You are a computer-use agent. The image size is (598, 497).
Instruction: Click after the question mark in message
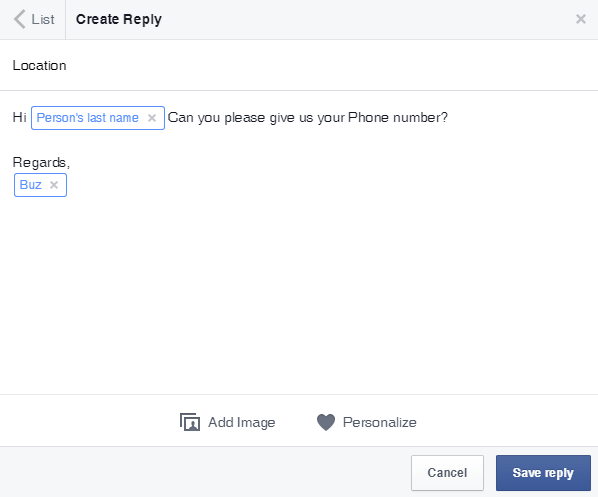pos(450,117)
